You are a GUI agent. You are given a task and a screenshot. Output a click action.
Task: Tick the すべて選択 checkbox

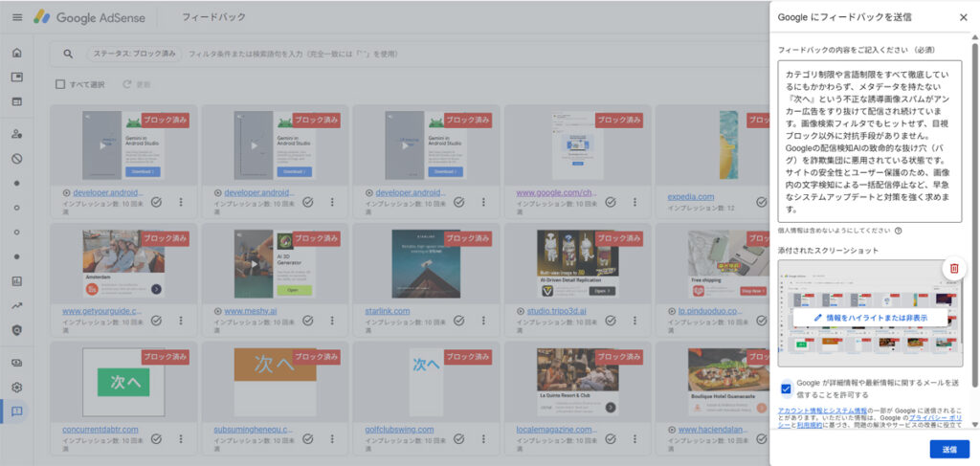(x=60, y=84)
